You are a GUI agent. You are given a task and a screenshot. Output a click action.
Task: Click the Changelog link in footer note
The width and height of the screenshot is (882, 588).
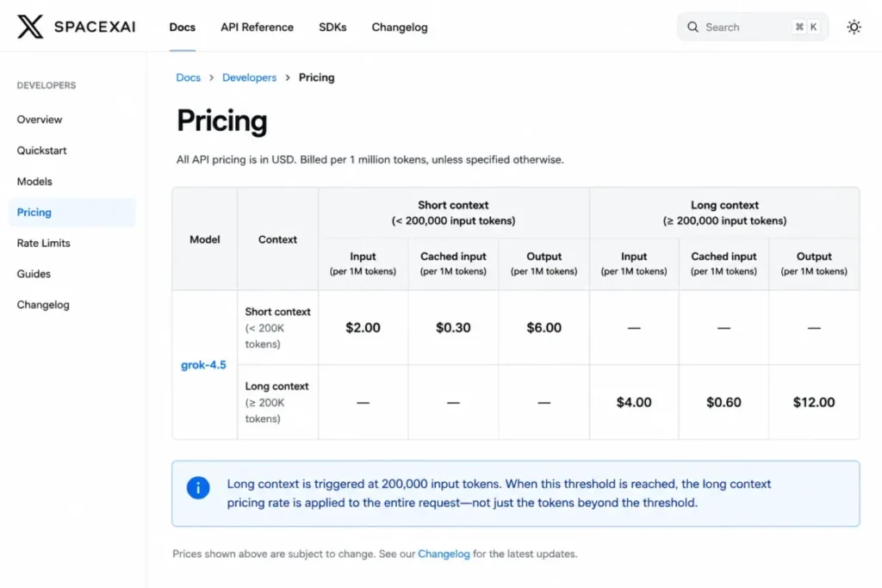pyautogui.click(x=444, y=554)
